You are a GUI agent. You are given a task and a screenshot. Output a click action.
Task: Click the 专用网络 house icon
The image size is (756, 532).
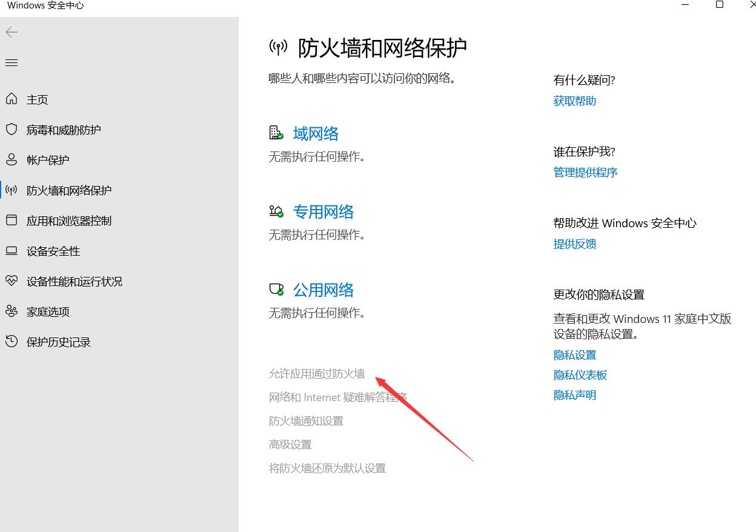coord(276,211)
